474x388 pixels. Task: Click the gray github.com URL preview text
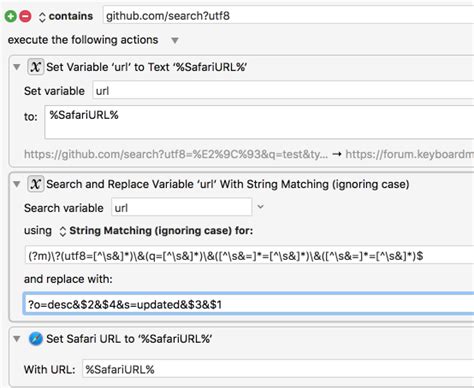click(x=176, y=154)
